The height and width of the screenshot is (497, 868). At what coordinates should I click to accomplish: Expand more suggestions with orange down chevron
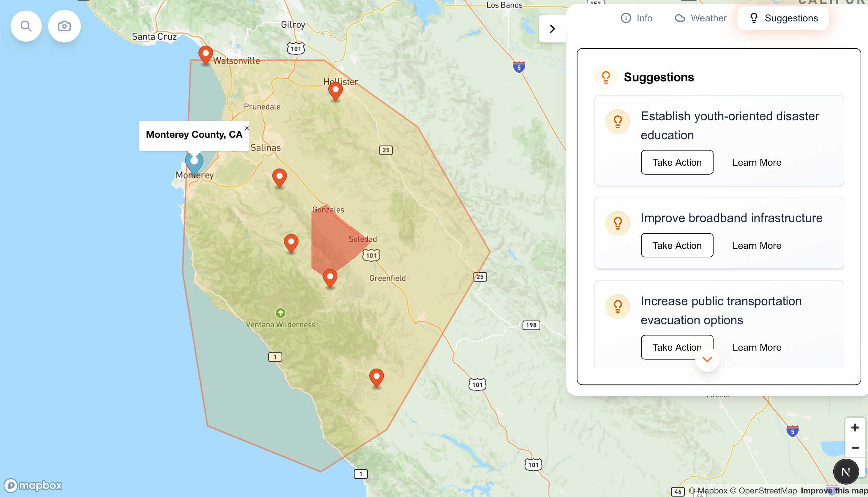(x=707, y=360)
